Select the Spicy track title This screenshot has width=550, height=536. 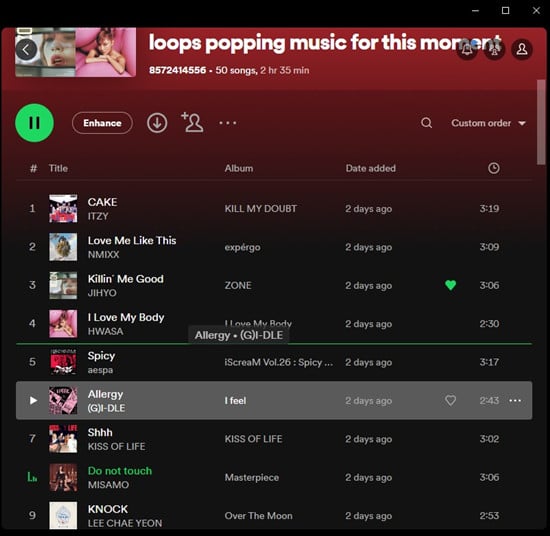point(101,356)
